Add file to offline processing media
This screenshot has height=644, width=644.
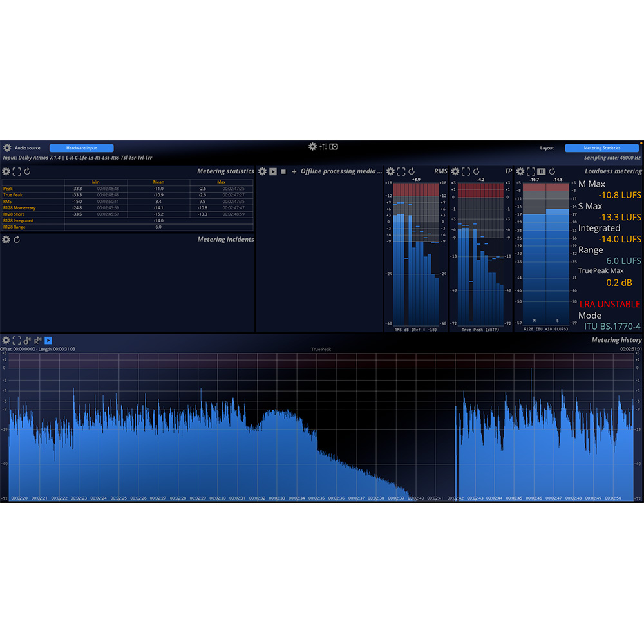point(294,171)
